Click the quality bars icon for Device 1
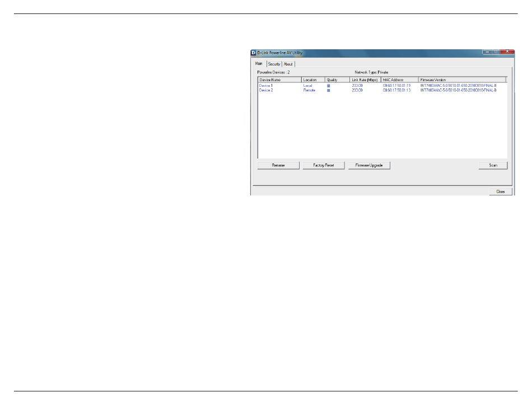The image size is (532, 406). pyautogui.click(x=328, y=86)
